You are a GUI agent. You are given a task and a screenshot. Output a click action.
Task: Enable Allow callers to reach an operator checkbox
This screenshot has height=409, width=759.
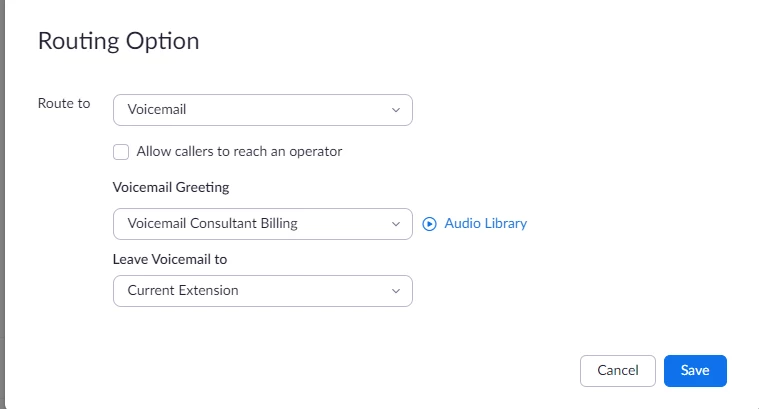121,152
